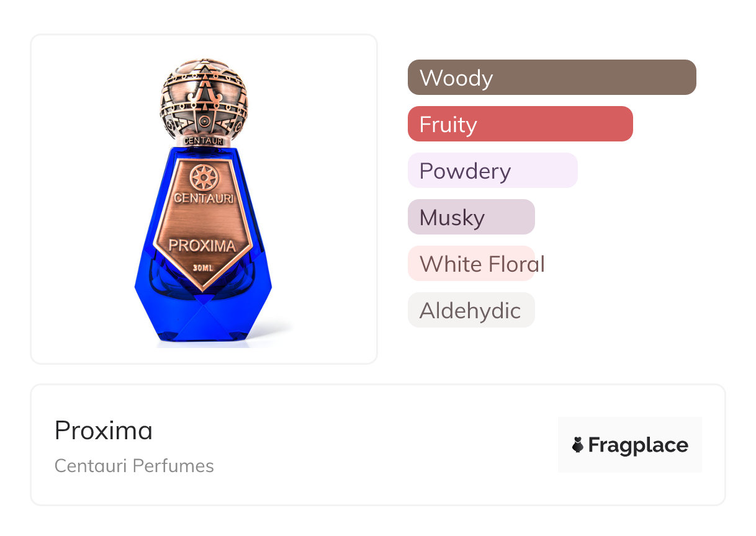Viewport: 756px width, 536px height.
Task: Choose the Powdery accord bar
Action: click(492, 171)
